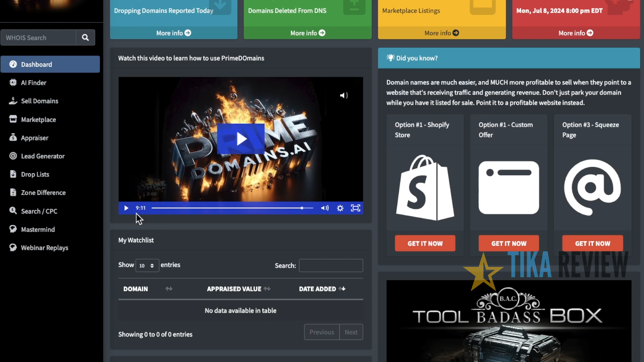Click the watchlist Search input field
The height and width of the screenshot is (362, 644).
point(331,265)
